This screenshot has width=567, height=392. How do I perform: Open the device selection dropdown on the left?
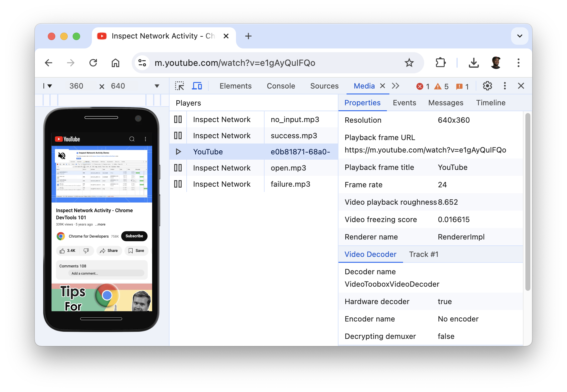tap(49, 86)
